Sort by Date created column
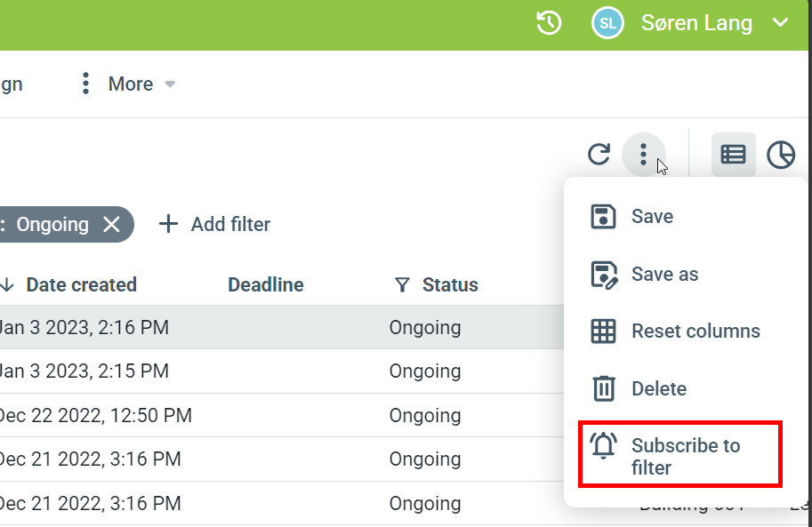The image size is (812, 527). (x=80, y=284)
